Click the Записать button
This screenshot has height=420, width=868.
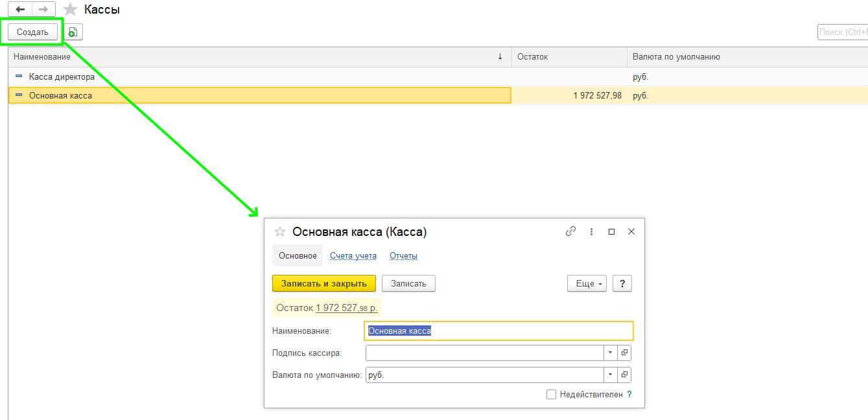tap(408, 283)
